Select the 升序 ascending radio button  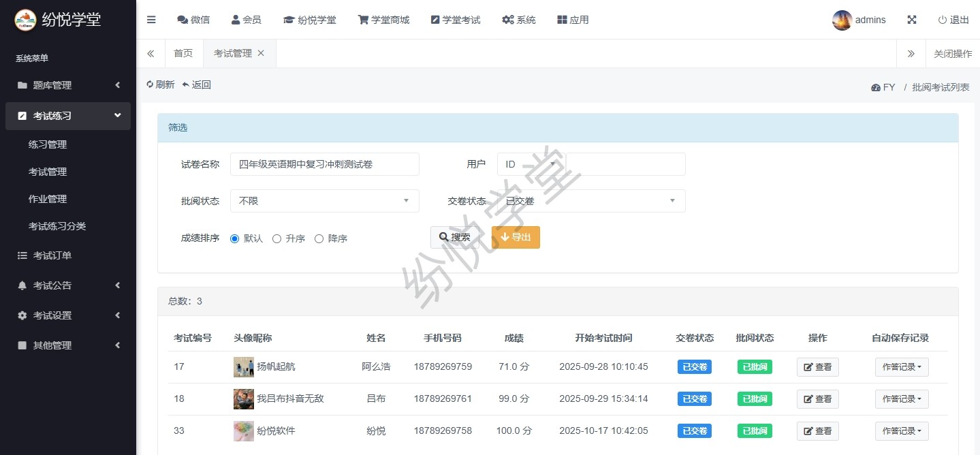(276, 238)
